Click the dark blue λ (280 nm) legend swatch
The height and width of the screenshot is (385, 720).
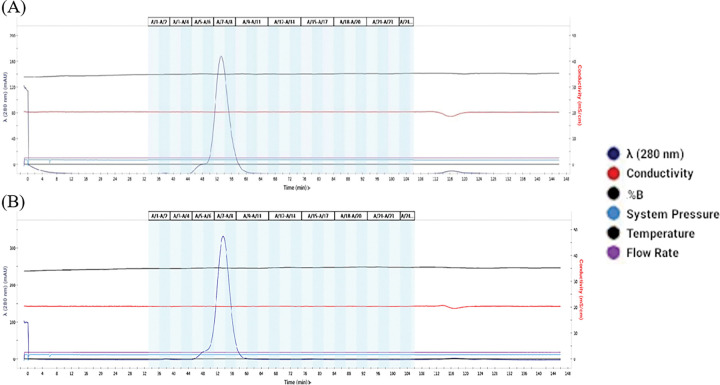[613, 153]
